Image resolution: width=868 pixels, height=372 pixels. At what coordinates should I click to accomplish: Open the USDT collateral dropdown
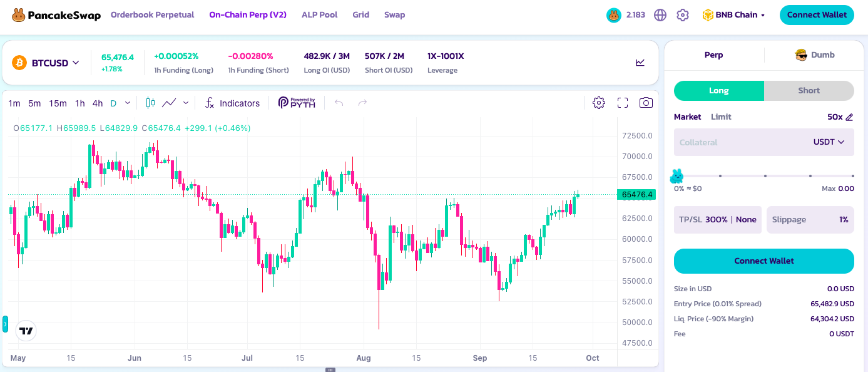coord(829,142)
